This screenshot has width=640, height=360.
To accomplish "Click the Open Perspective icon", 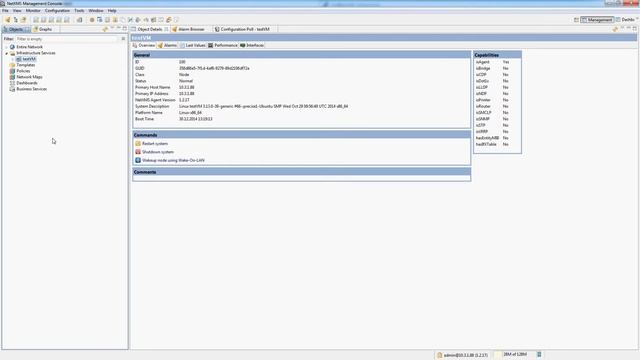I will click(576, 20).
